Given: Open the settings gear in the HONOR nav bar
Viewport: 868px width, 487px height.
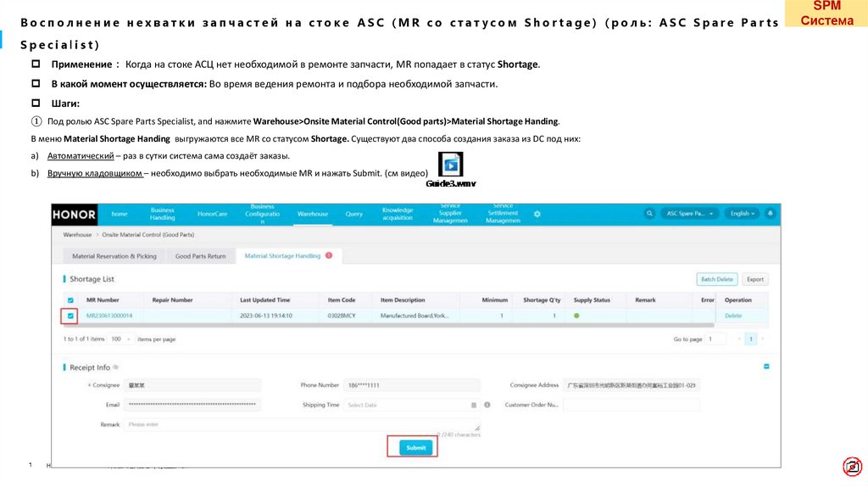Looking at the screenshot, I should [537, 214].
